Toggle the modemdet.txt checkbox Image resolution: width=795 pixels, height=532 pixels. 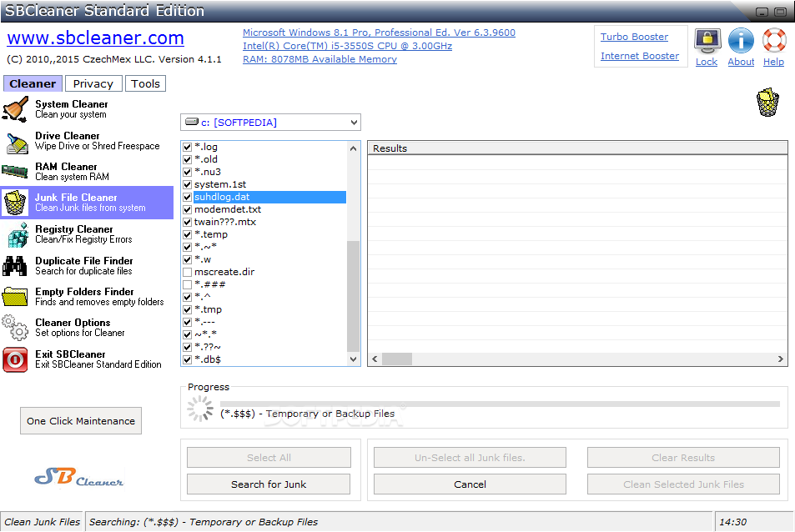(x=187, y=210)
